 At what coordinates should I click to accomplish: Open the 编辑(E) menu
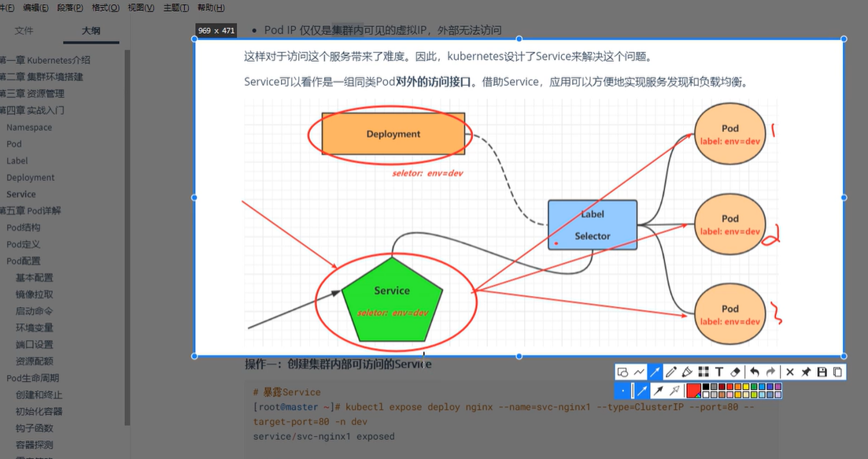tap(35, 8)
